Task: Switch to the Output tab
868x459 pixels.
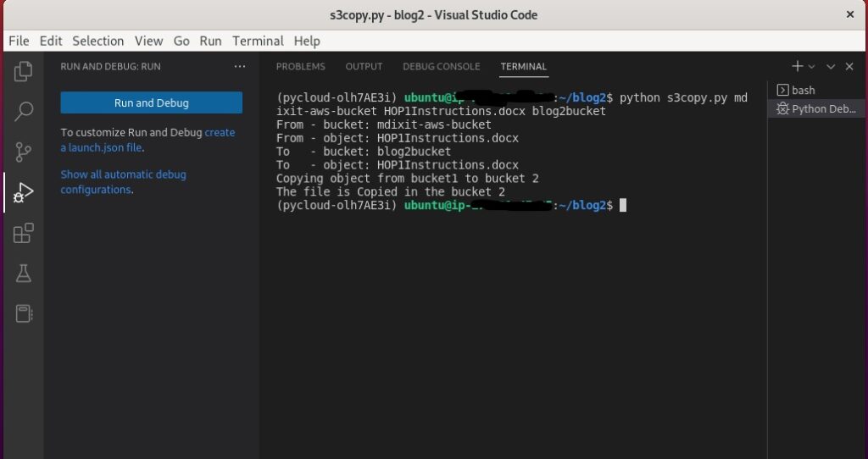Action: point(364,66)
